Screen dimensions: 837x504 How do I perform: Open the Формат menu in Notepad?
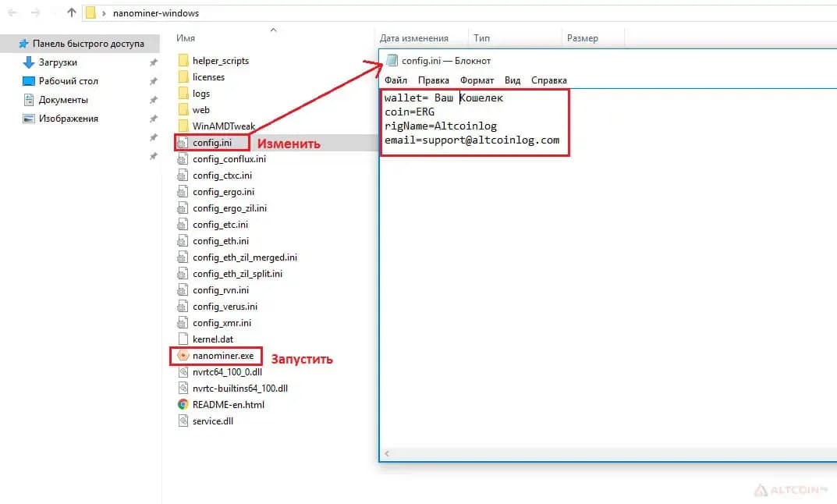[x=477, y=80]
